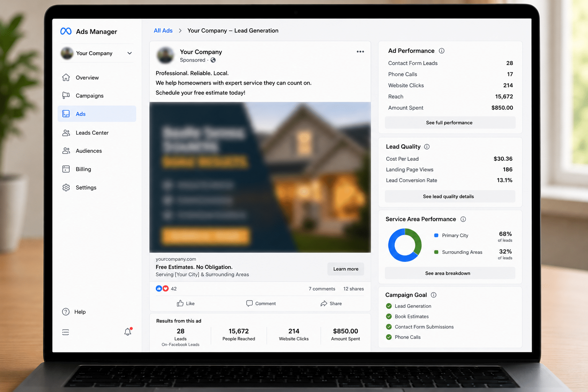Click the Share arrow button

click(331, 304)
